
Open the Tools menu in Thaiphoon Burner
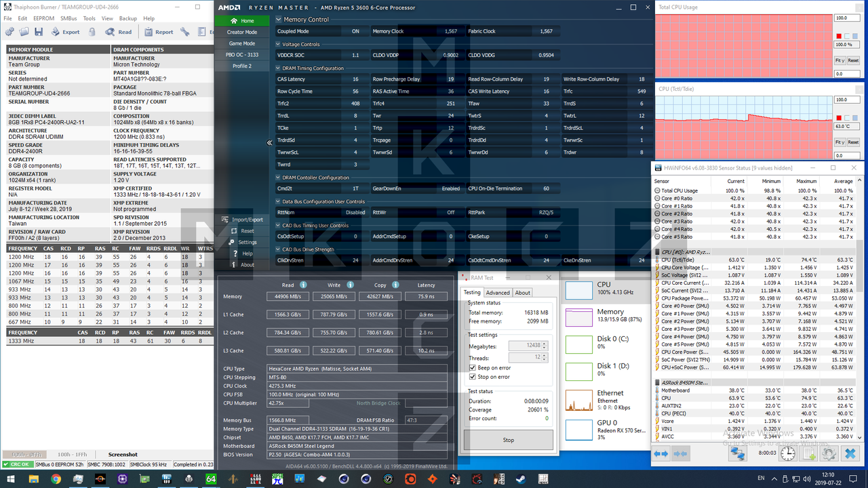pos(90,18)
